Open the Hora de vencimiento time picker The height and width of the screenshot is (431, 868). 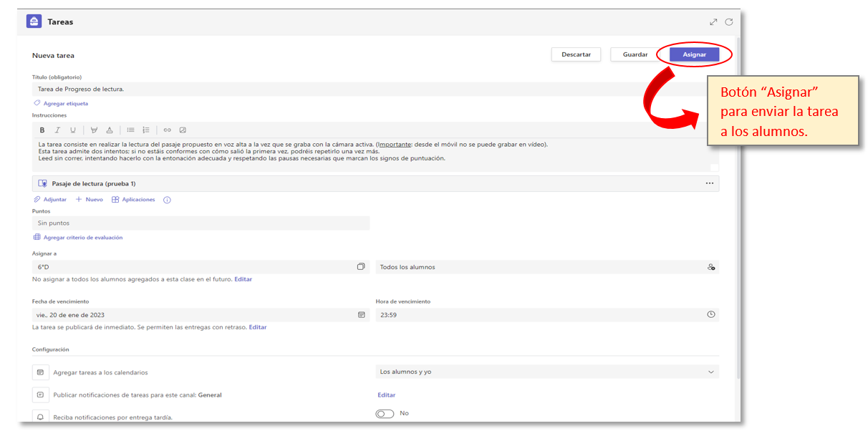710,315
